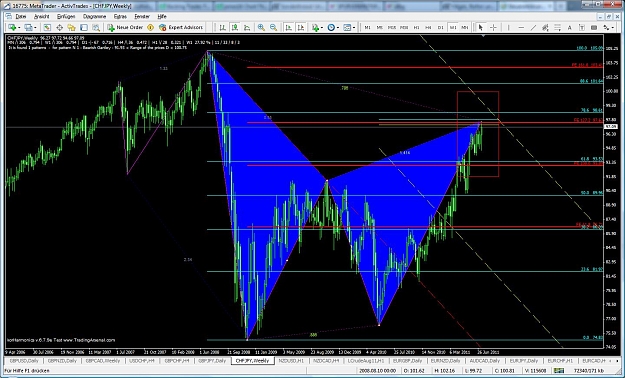
Task: Select the H1 timeframe button
Action: [417, 28]
